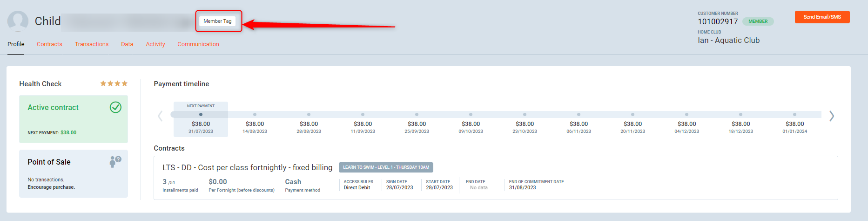Click the Active contract green checkmark icon

pos(115,107)
